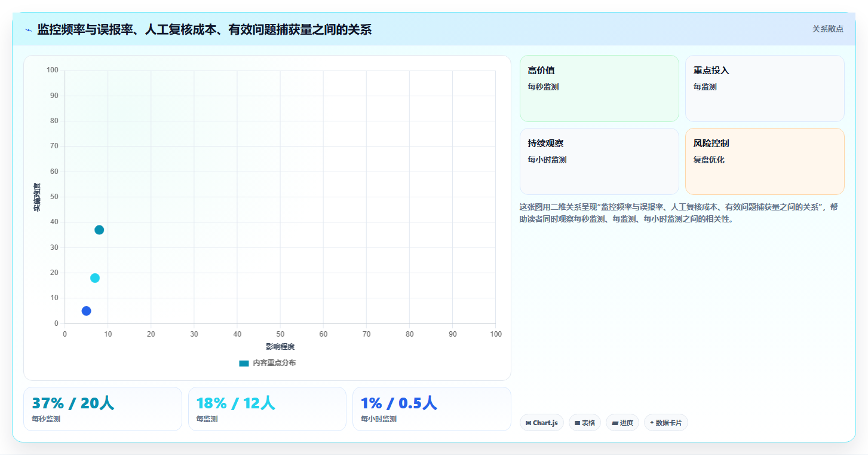Screen dimensions: 868x455
Task: Click the 表格 tag chip
Action: pos(585,423)
